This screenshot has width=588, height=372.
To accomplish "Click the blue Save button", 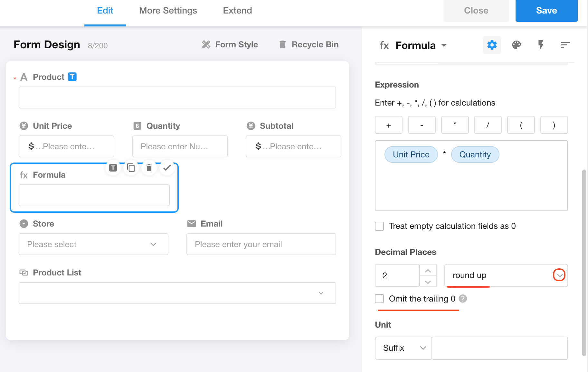I will pyautogui.click(x=546, y=11).
